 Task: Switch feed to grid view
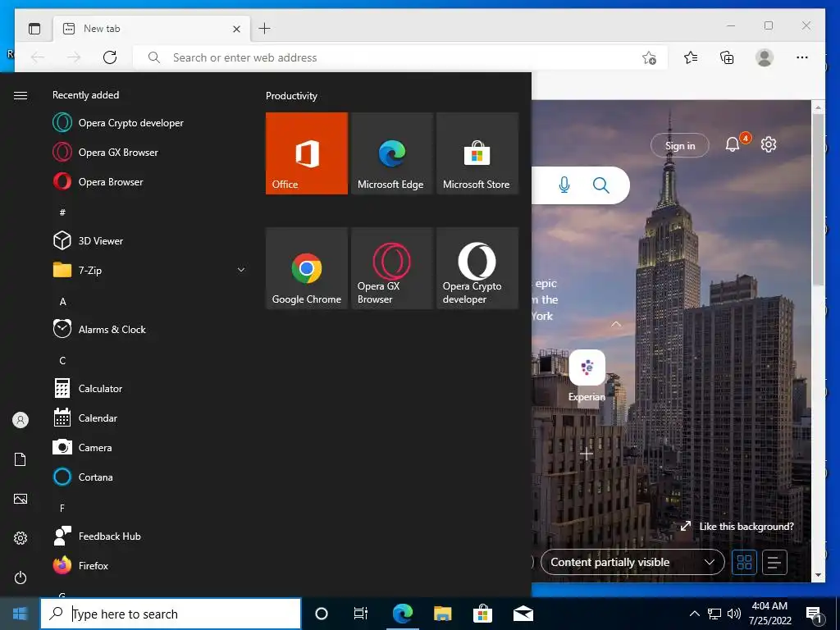[x=744, y=563]
